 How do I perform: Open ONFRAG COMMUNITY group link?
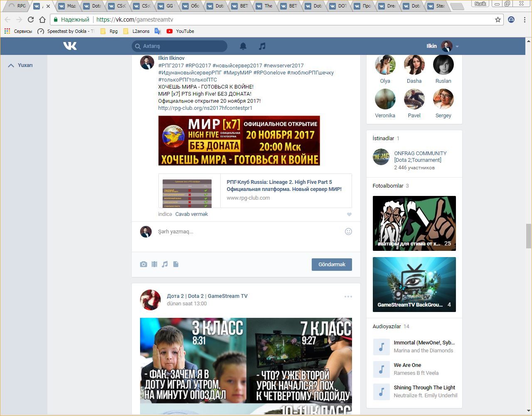[x=420, y=156]
